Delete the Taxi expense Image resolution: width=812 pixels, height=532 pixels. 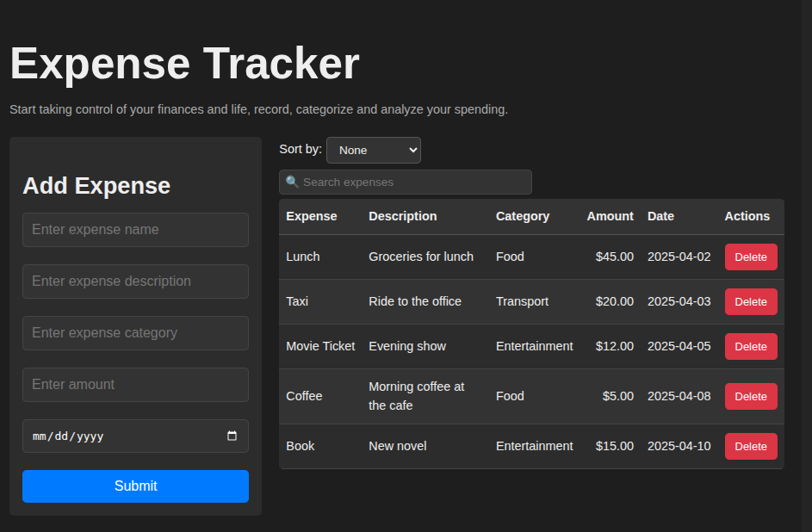click(x=750, y=301)
